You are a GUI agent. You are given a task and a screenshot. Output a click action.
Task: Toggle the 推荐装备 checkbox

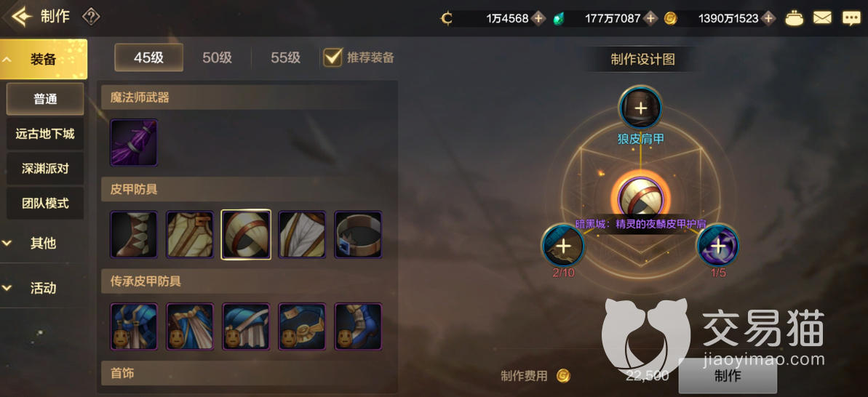[333, 57]
